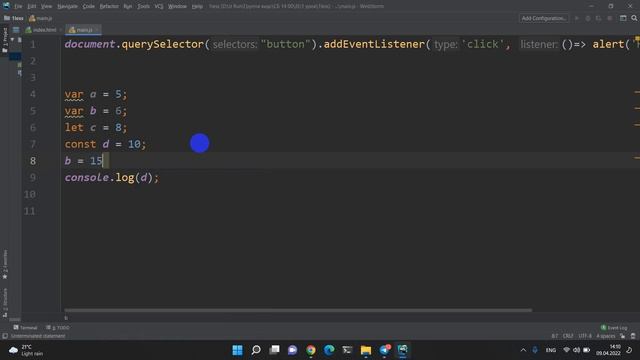The image size is (640, 360).
Task: Click the tool window quick-access icon bottom-left
Action: 5,336
